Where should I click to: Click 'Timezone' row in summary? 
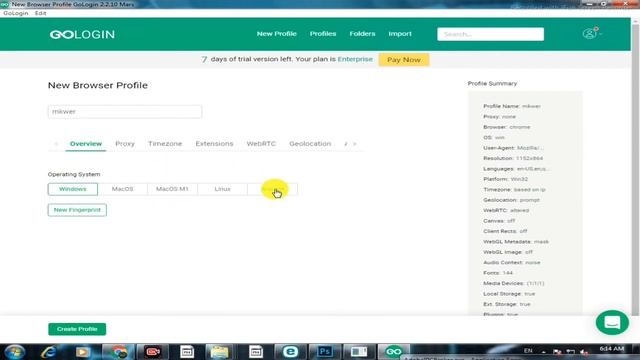[x=514, y=190]
